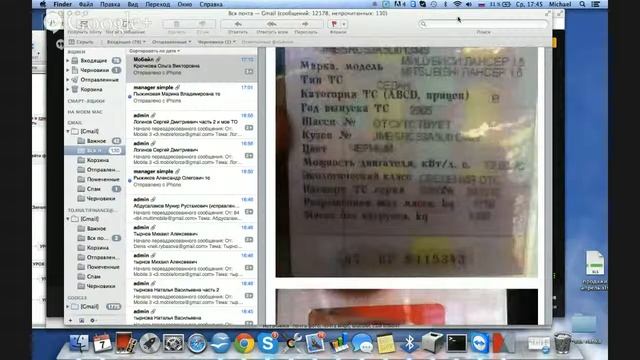Open TeamViewer icon in the Dock

[x=480, y=343]
